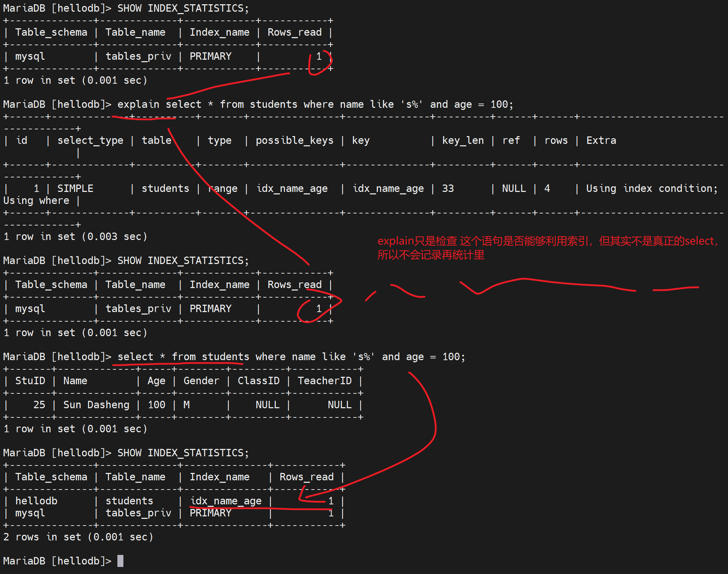Click the 'key_len' column header
This screenshot has width=728, height=574.
tap(462, 140)
